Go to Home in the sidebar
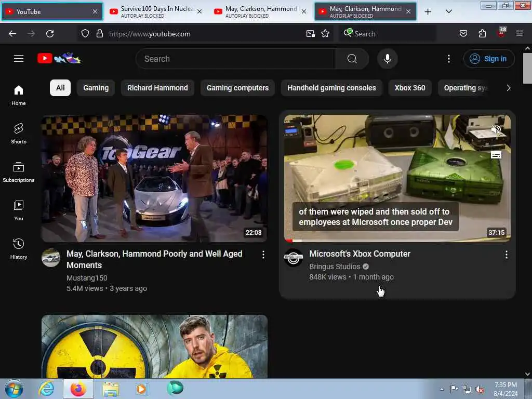 [x=19, y=96]
